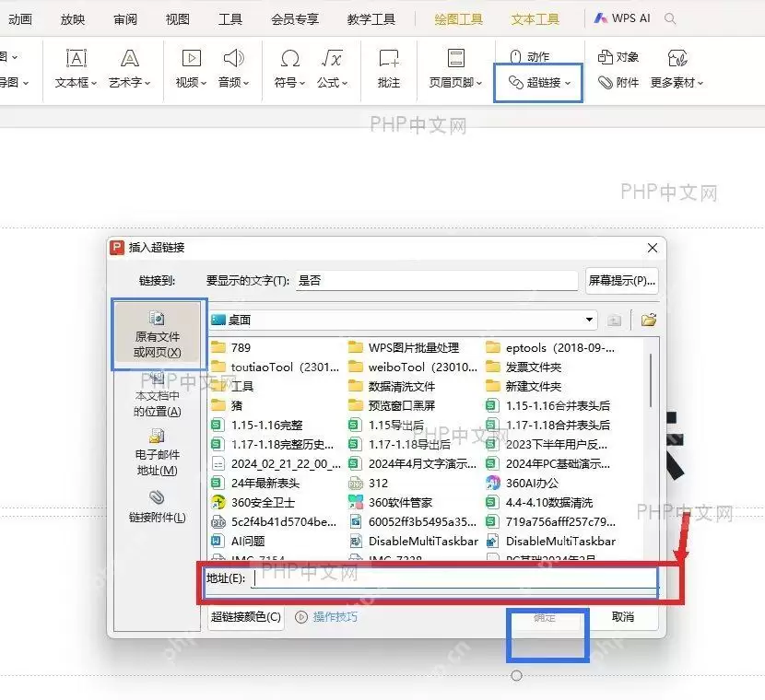Image resolution: width=765 pixels, height=700 pixels.
Task: Open the 符号 symbol tool
Action: click(x=289, y=69)
